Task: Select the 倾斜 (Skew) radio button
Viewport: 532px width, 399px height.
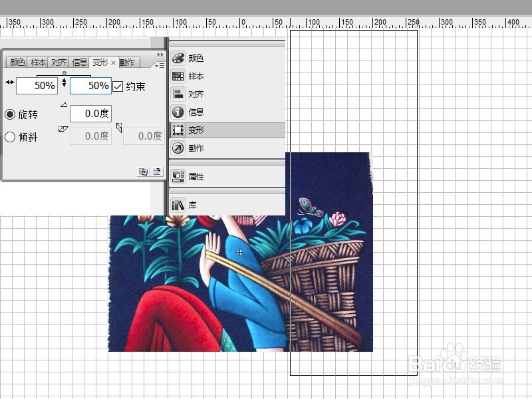Action: (10, 137)
